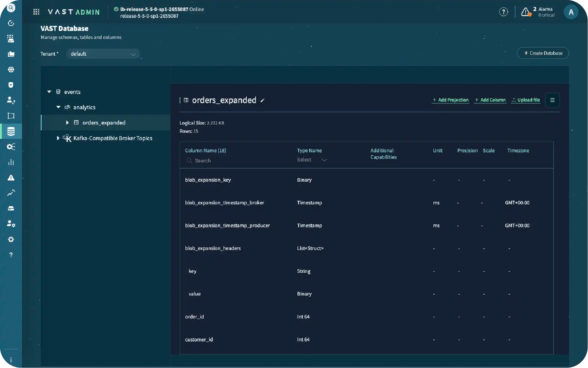Open the table hamburger actions menu
The height and width of the screenshot is (368, 588).
pos(552,100)
